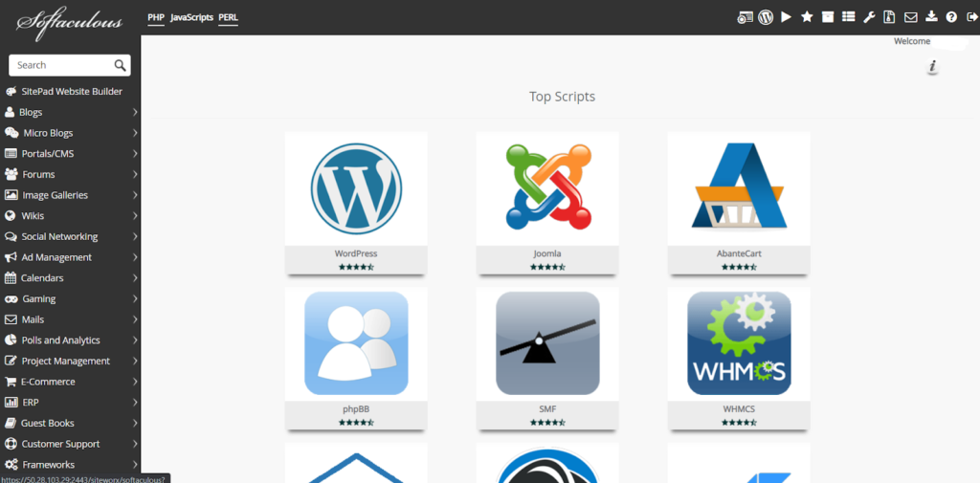Click the Gaming gamepad icon
Screen dimensions: 980x483
point(11,299)
